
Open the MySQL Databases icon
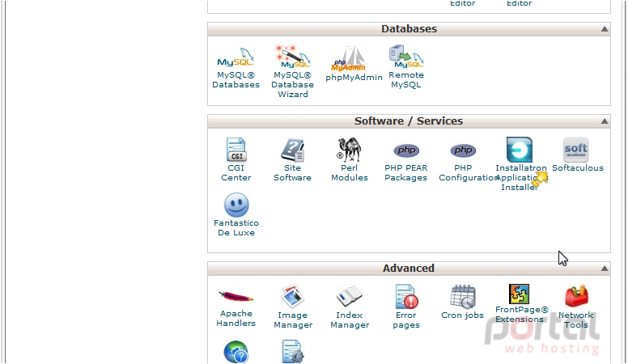235,57
